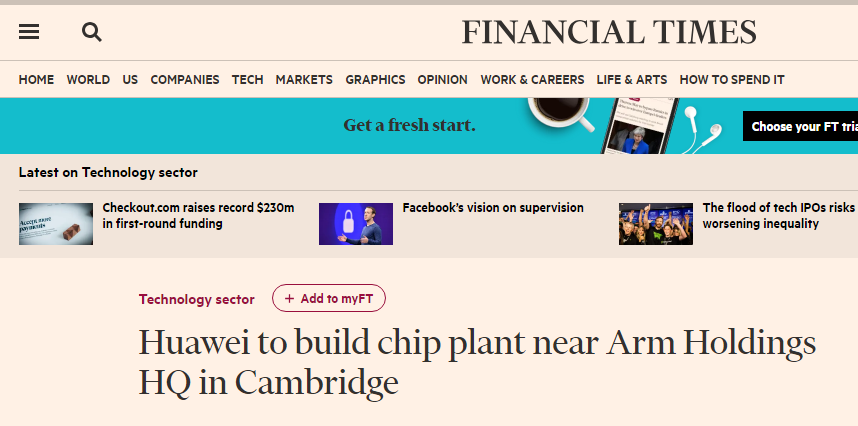
Task: Click HOW TO SPEND IT link
Action: 731,80
